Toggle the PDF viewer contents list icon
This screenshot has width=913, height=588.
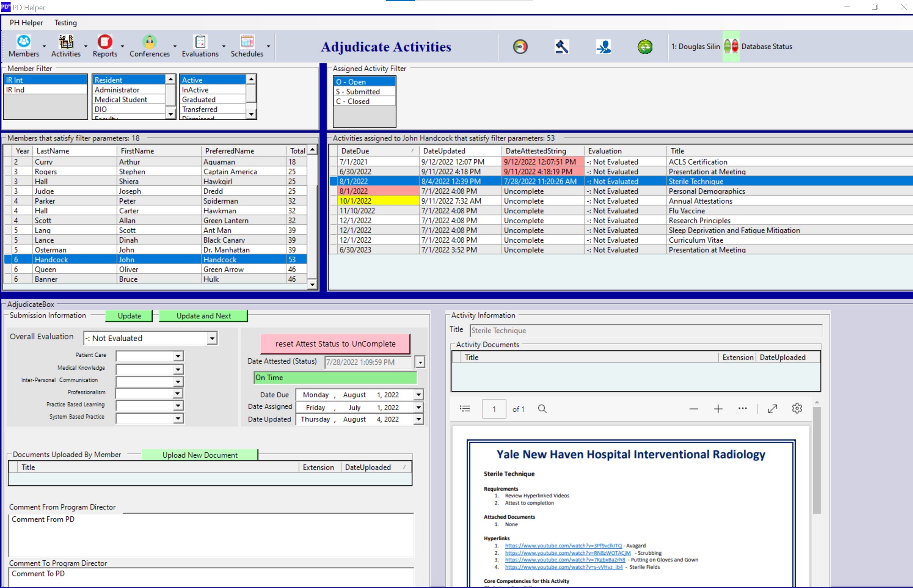click(x=465, y=408)
